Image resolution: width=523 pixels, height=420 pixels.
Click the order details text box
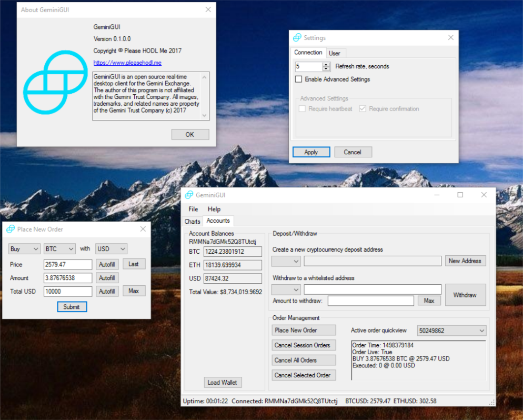pyautogui.click(x=419, y=361)
